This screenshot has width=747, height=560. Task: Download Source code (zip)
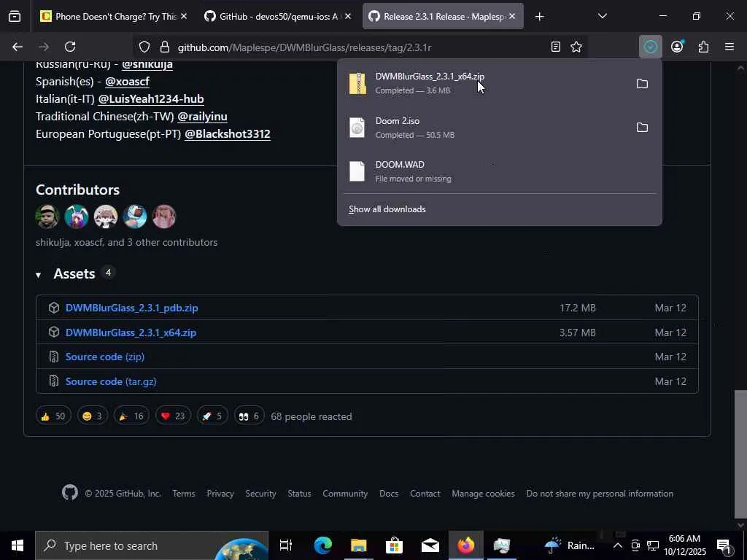pos(105,357)
